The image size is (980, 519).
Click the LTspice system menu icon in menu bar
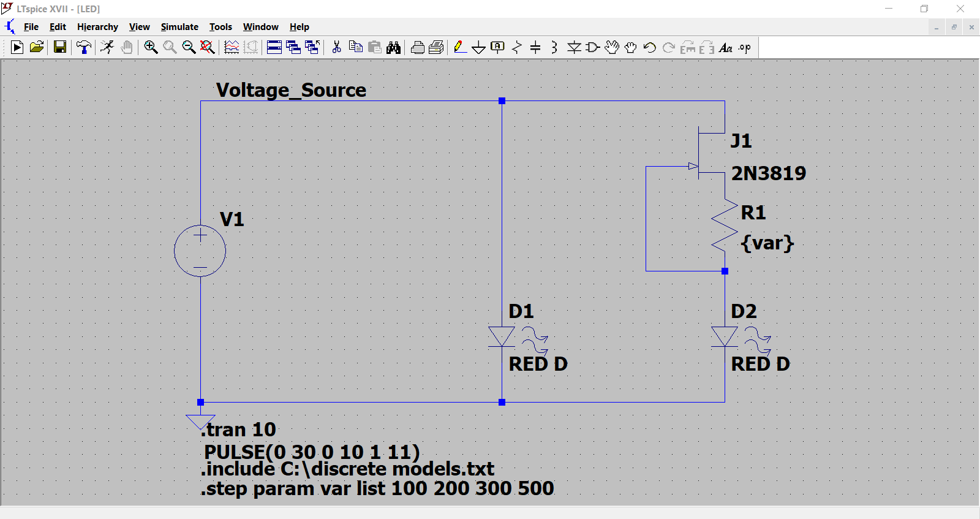[10, 27]
